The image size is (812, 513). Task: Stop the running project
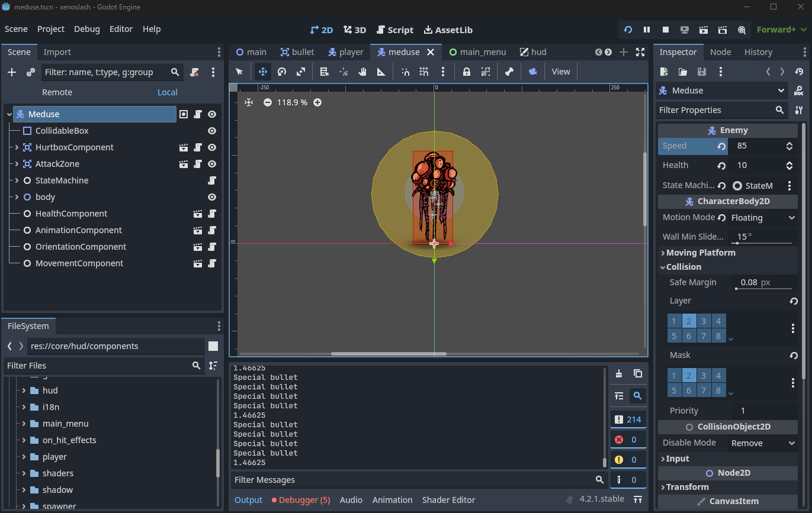point(666,30)
